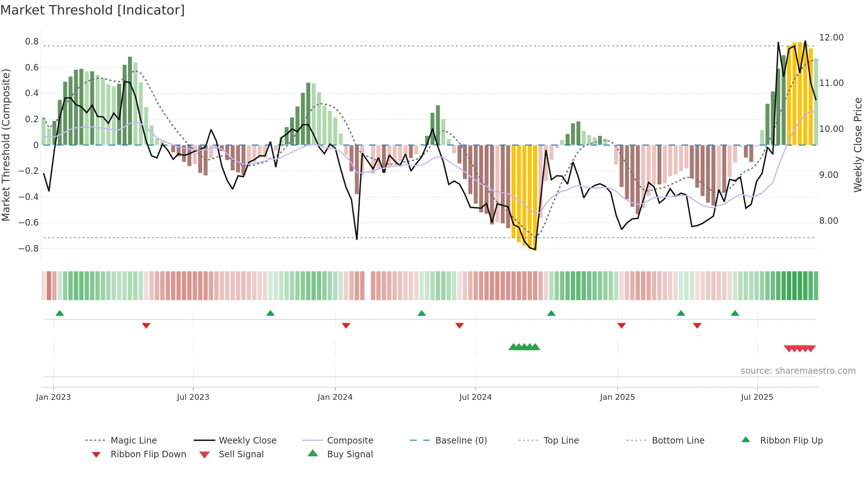868x488 pixels.
Task: Toggle the Bottom Line legend entry
Action: (665, 440)
